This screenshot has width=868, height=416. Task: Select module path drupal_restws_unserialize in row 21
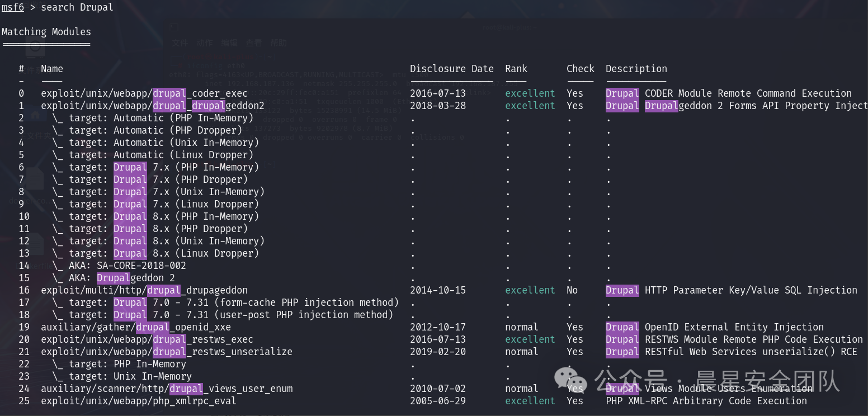coord(167,352)
